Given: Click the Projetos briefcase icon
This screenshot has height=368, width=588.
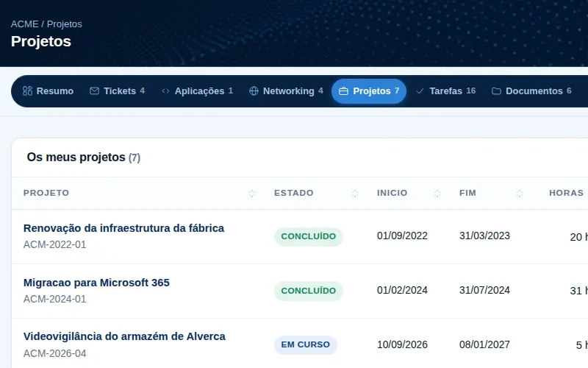Looking at the screenshot, I should [x=343, y=91].
